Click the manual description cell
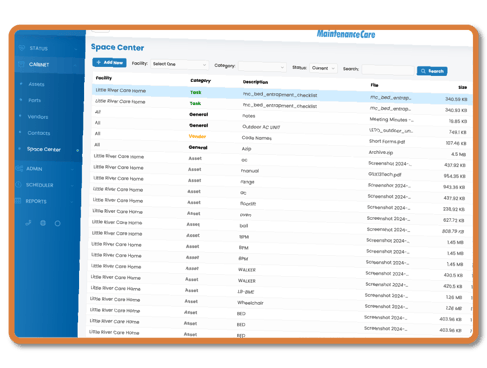 click(250, 171)
